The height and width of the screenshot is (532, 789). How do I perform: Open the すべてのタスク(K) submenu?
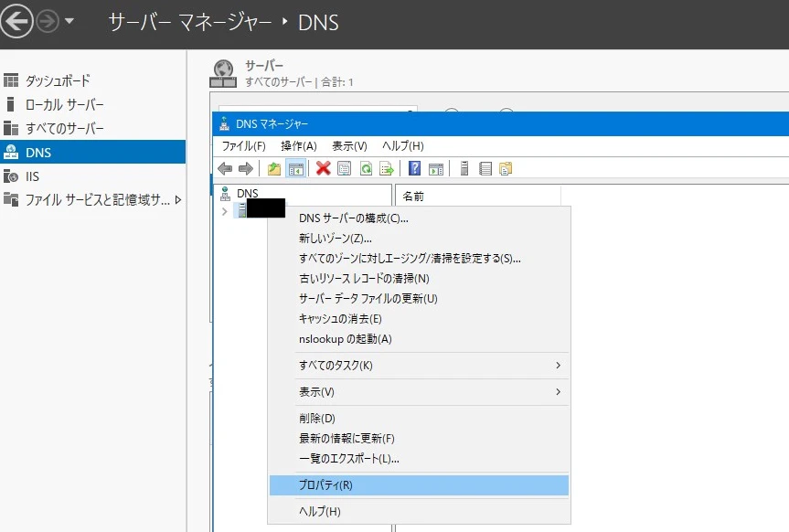point(419,366)
